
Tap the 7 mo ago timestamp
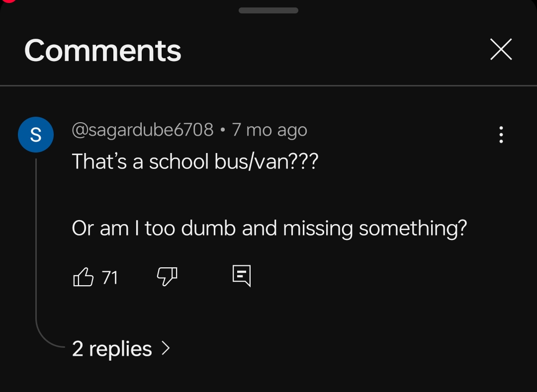[x=269, y=130]
